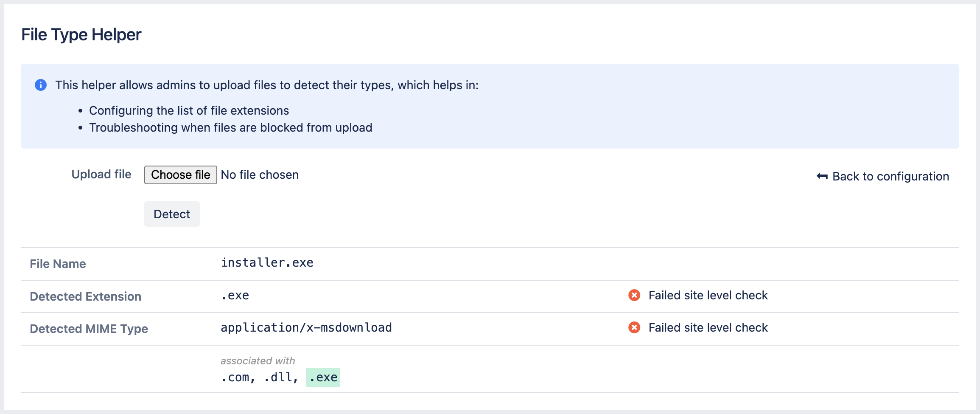The height and width of the screenshot is (414, 980).
Task: Click the application/x-msdownload MIME type value
Action: (306, 327)
